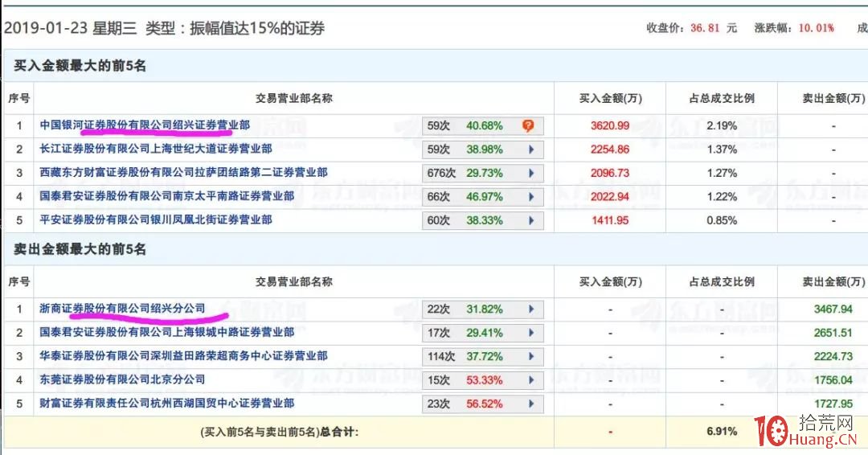Viewport: 868px width, 455px height.
Task: Open 长江证券上海世纪大道证券营业部 link
Action: click(x=156, y=149)
